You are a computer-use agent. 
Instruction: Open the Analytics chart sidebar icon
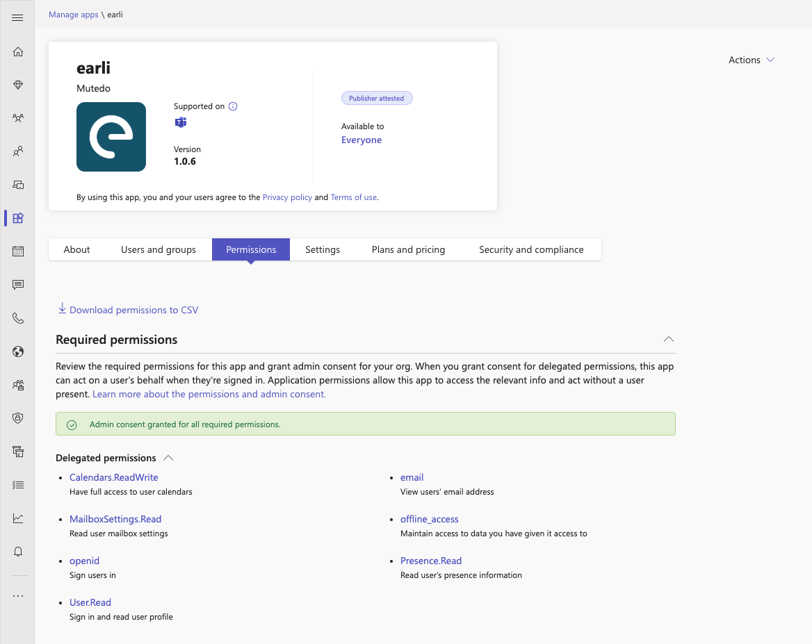[x=17, y=518]
